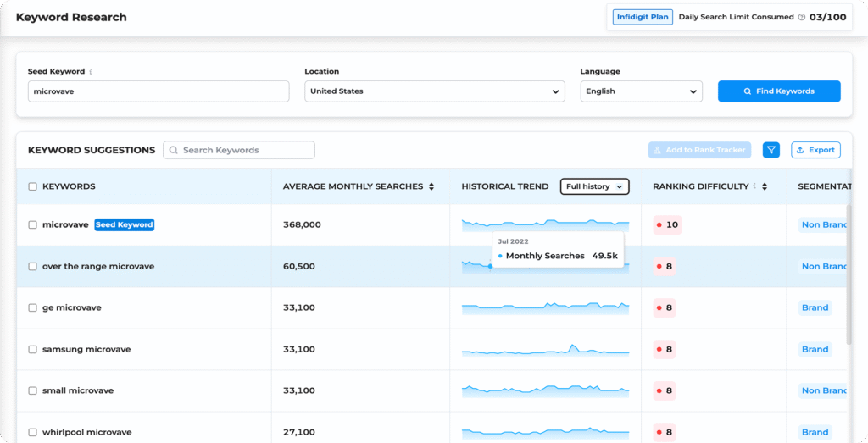868x443 pixels.
Task: Open the Location dropdown United States
Action: pos(435,91)
